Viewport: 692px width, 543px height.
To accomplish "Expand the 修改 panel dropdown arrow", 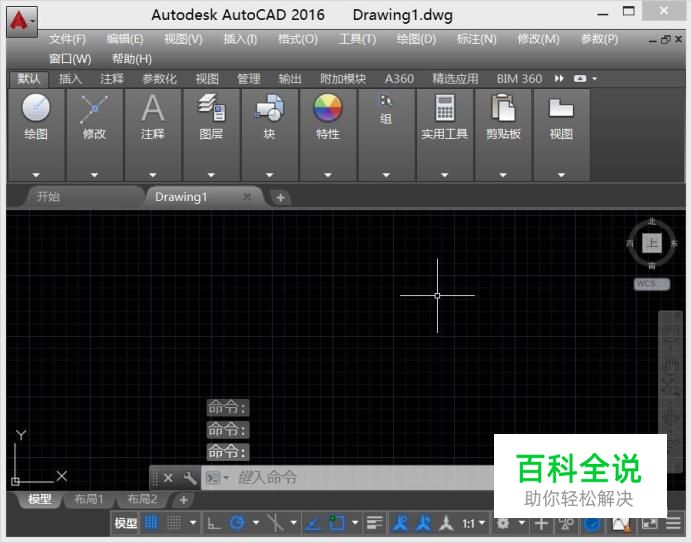I will (x=94, y=175).
